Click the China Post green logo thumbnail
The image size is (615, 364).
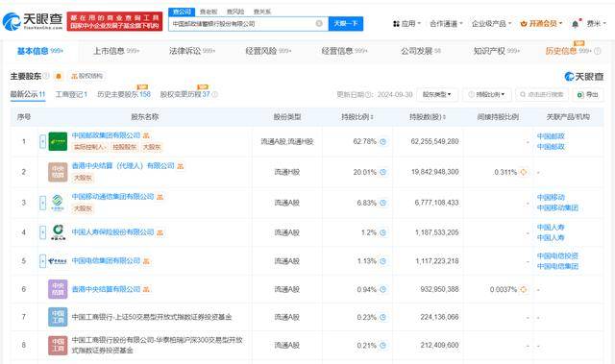tap(58, 141)
